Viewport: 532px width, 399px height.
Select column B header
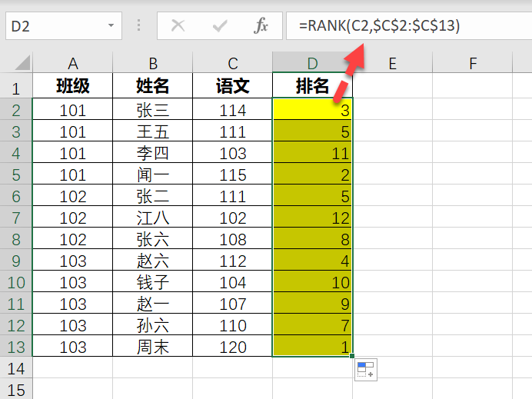[x=153, y=63]
